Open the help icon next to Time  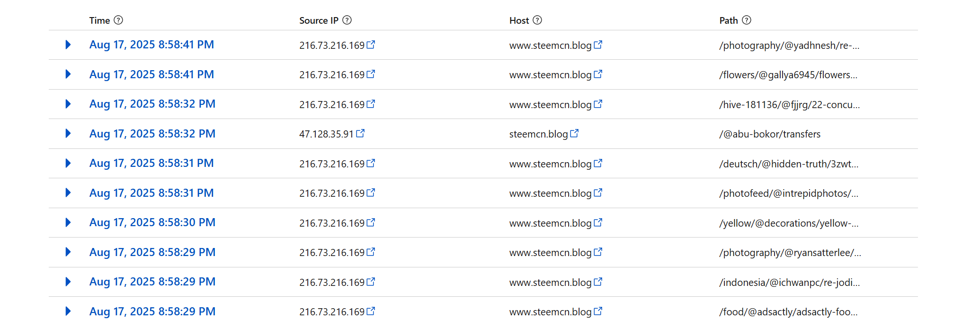pyautogui.click(x=118, y=20)
